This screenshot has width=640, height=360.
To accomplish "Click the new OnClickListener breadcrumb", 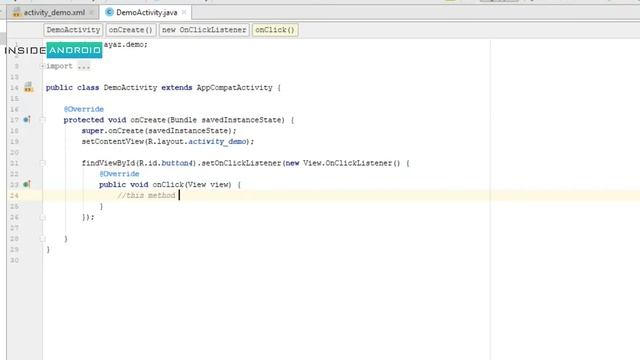I will click(x=204, y=30).
